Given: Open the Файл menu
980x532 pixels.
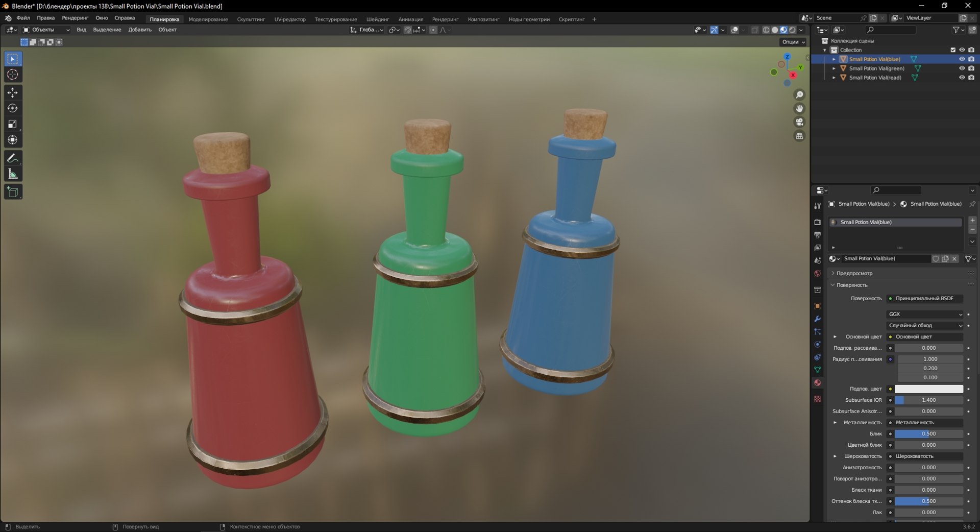Looking at the screenshot, I should 23,18.
